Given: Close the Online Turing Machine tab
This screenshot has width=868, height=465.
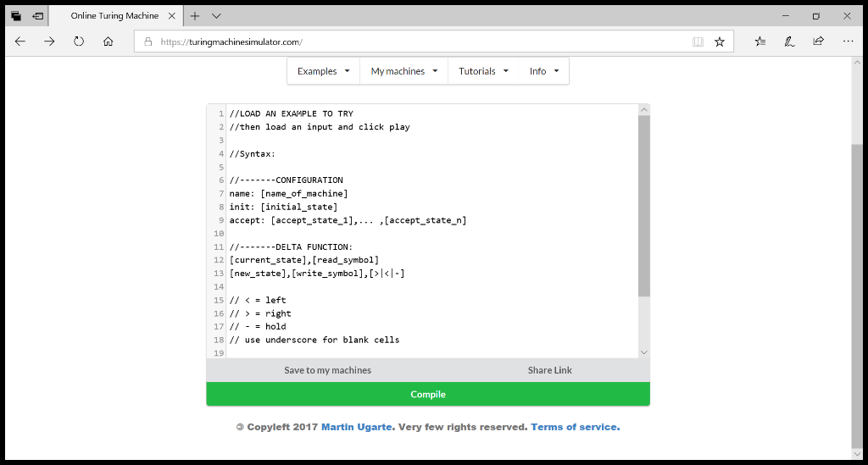Looking at the screenshot, I should (x=171, y=16).
